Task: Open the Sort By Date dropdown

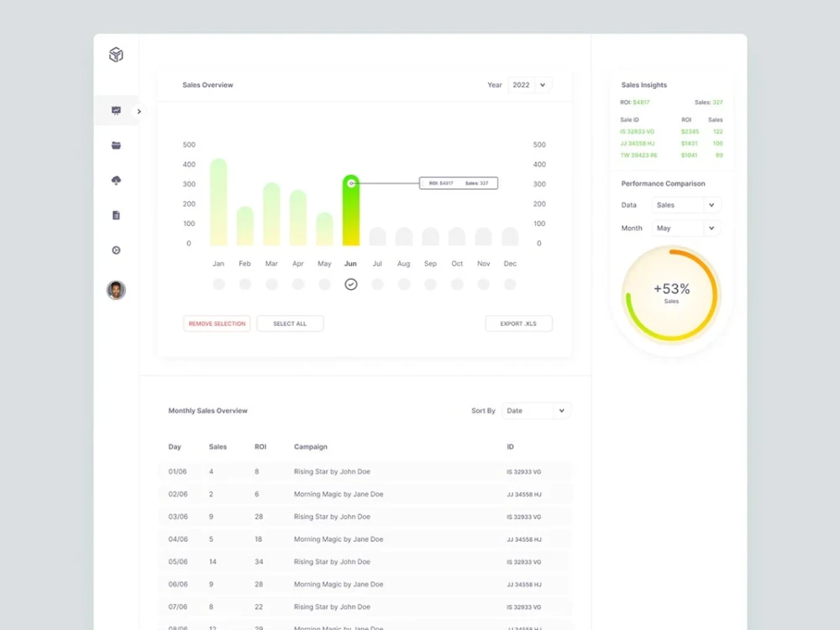Action: pyautogui.click(x=536, y=411)
